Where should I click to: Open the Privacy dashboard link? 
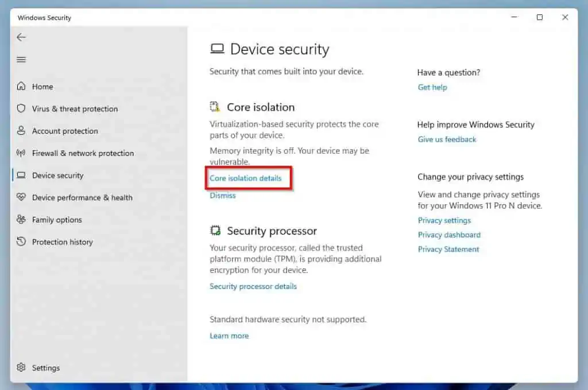[x=449, y=235]
